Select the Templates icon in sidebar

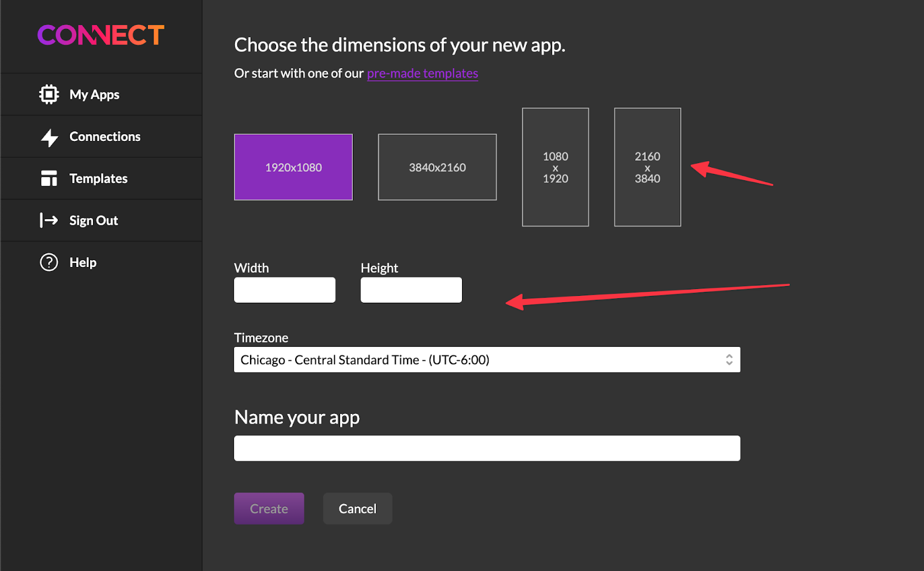point(49,178)
